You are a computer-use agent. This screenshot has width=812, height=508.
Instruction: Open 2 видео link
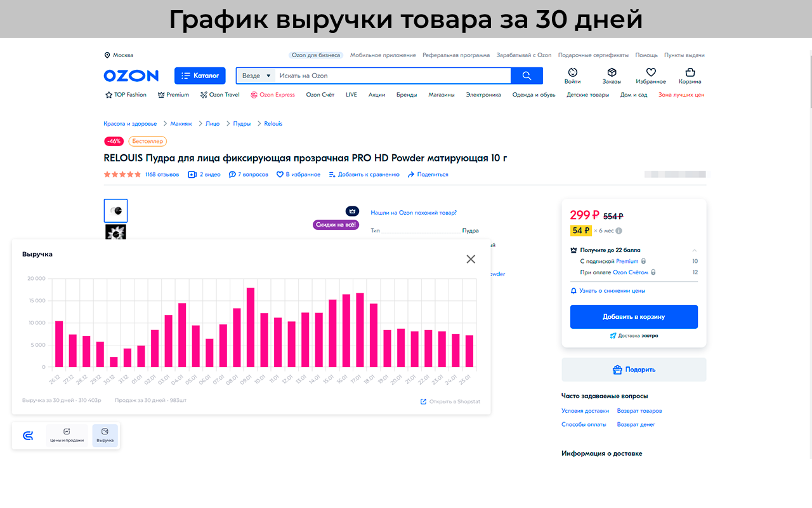click(204, 175)
